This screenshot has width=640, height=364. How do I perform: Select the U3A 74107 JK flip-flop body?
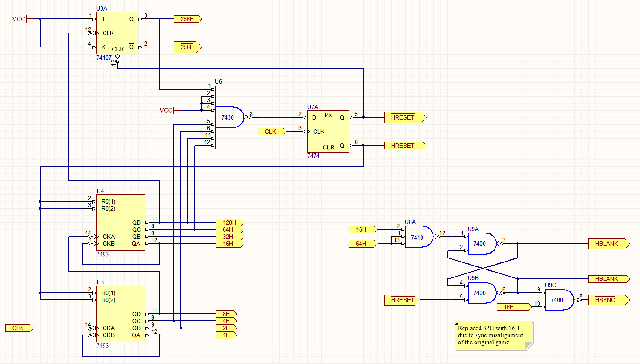(117, 33)
